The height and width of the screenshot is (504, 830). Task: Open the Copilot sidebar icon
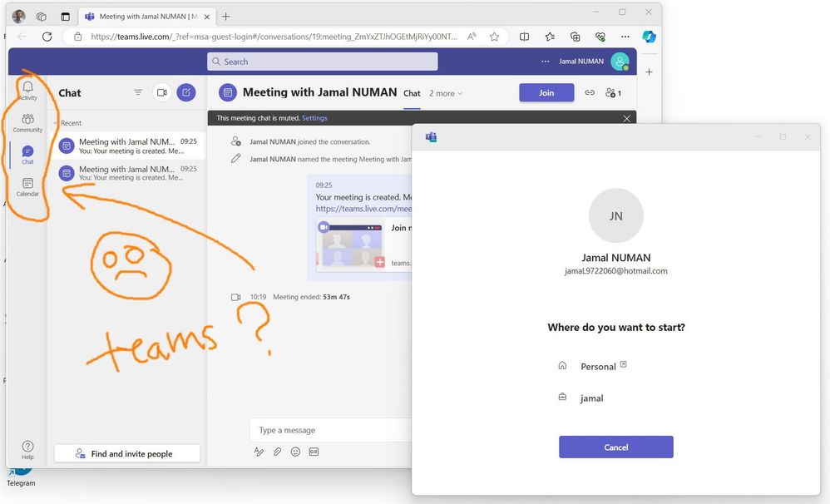[x=649, y=37]
